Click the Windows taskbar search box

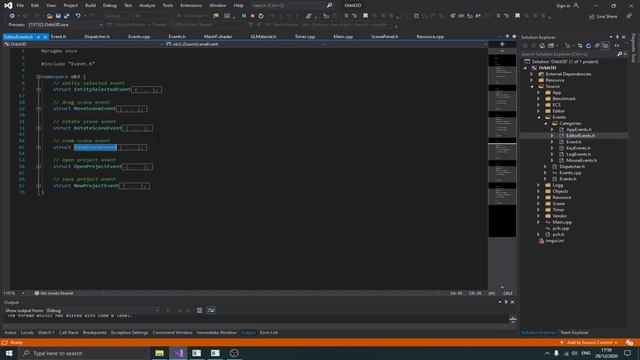point(84,353)
